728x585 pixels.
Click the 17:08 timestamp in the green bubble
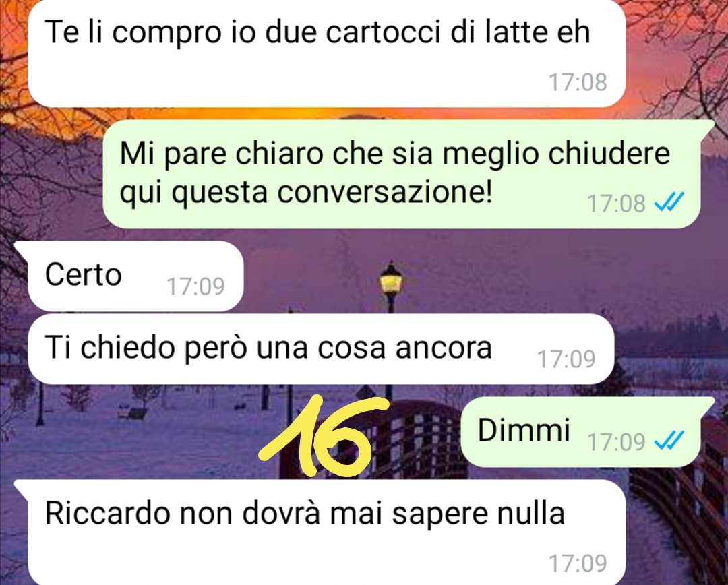click(x=617, y=203)
